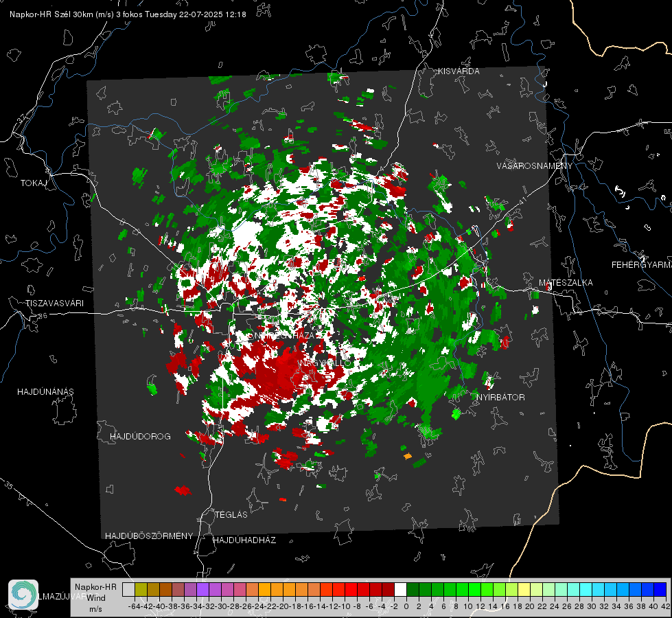Viewport: 672px width, 618px height.
Task: Click the swirl logo icon at bottom left
Action: [x=23, y=595]
